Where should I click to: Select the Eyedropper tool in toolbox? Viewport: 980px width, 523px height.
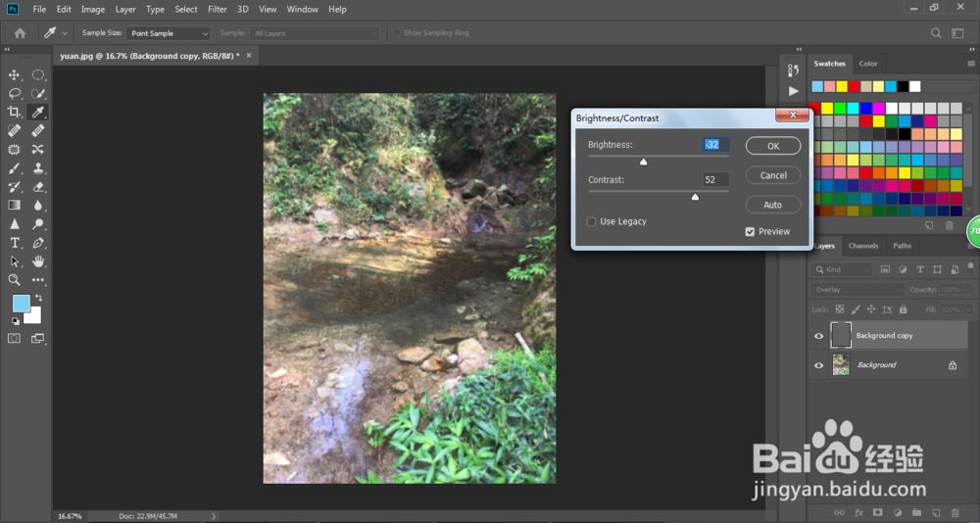click(38, 112)
